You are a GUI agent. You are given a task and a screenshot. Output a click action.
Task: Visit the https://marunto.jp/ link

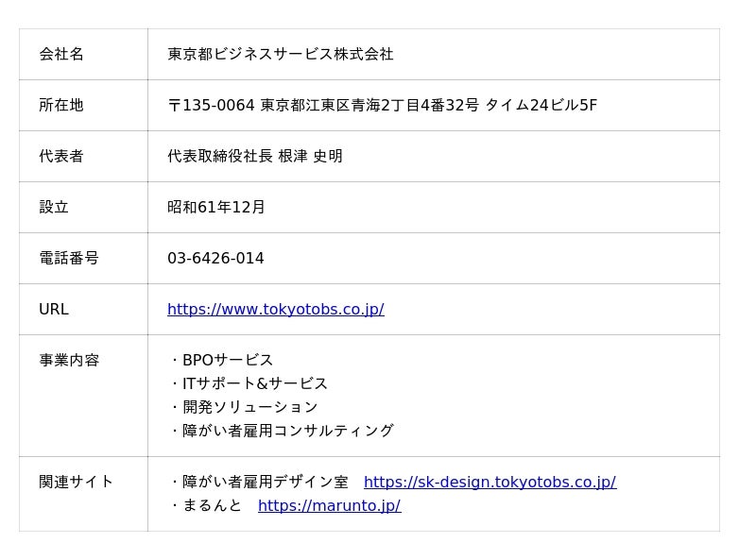329,506
